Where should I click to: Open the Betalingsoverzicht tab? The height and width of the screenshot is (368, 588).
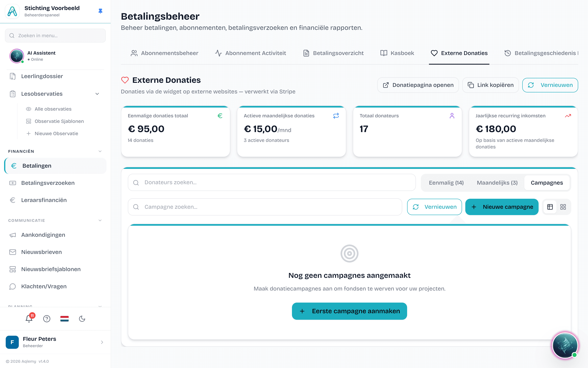[333, 53]
